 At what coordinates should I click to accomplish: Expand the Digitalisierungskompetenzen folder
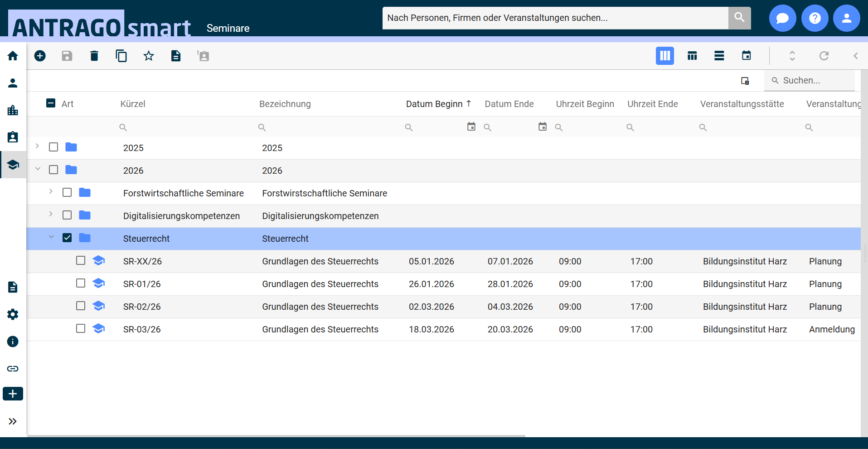pos(51,214)
